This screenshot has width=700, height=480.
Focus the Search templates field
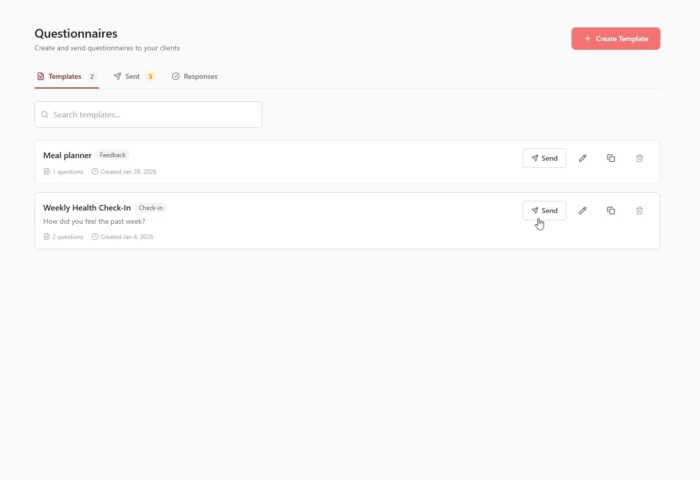pyautogui.click(x=148, y=115)
